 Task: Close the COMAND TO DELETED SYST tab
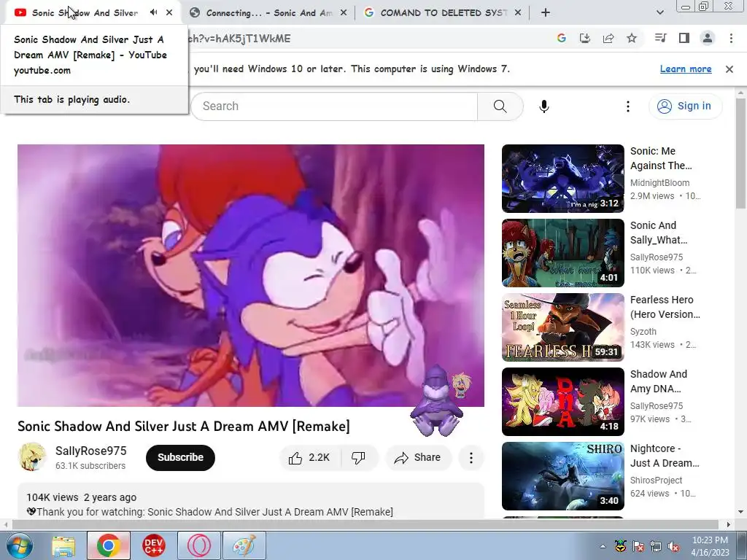518,13
